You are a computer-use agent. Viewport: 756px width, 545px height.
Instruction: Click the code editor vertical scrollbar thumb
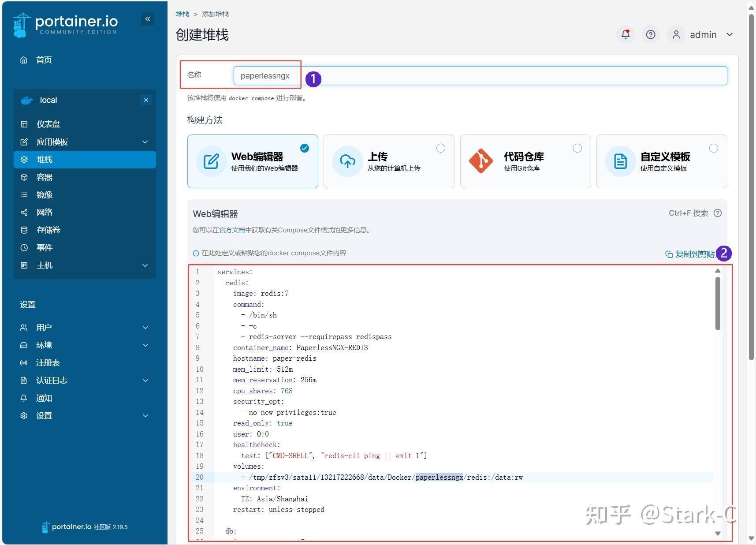click(718, 303)
